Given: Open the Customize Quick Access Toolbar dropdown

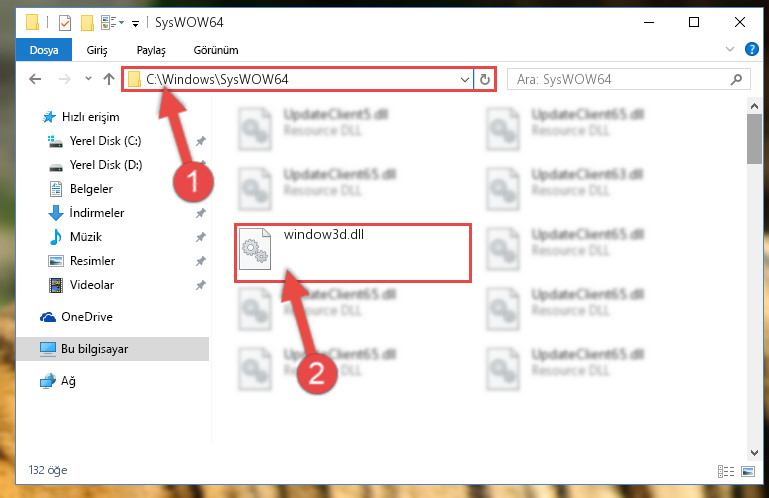Looking at the screenshot, I should pyautogui.click(x=135, y=23).
